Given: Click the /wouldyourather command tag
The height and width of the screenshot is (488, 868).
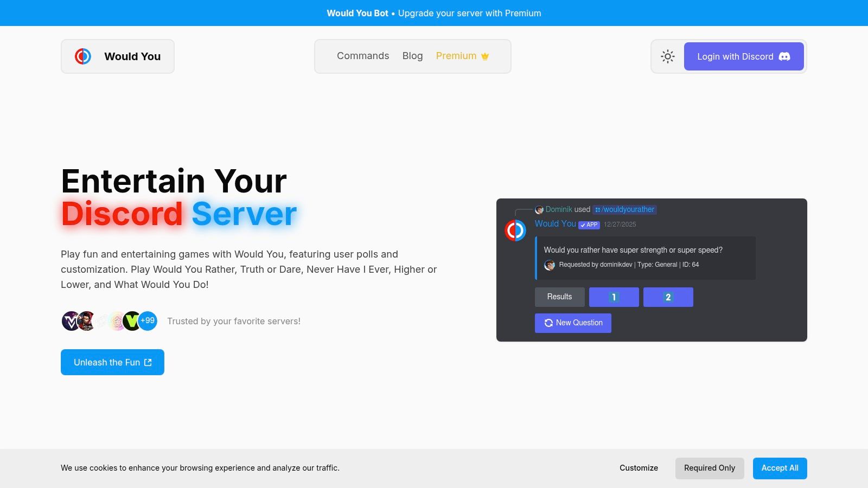Looking at the screenshot, I should click(625, 209).
